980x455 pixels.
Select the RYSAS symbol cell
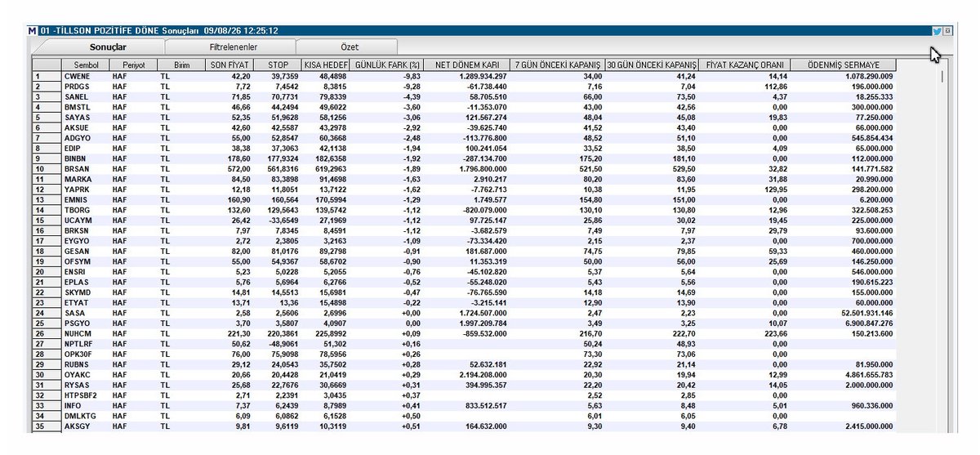tap(86, 383)
